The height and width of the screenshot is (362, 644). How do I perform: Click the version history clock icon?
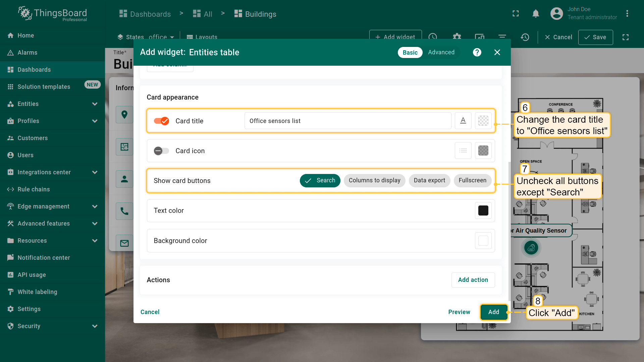click(525, 37)
